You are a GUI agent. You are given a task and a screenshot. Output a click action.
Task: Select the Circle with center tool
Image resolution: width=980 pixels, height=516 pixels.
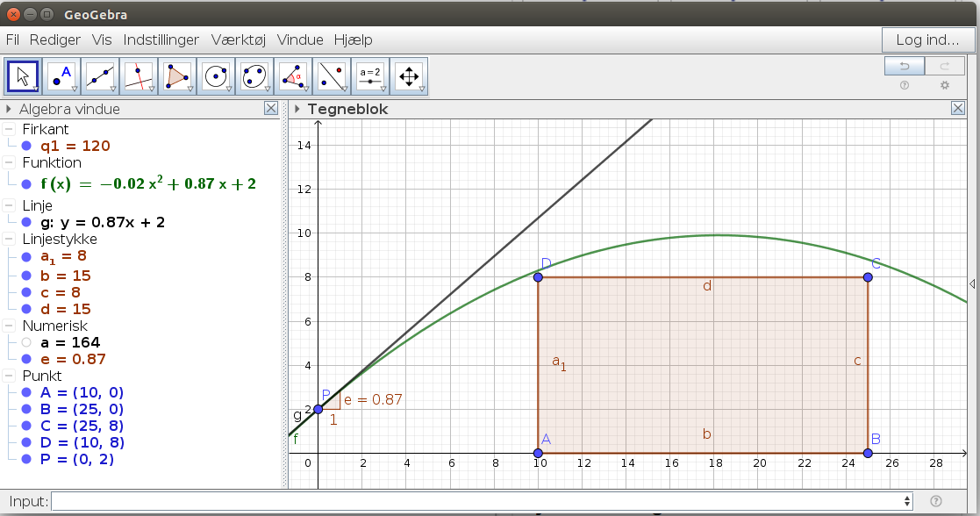coord(216,77)
